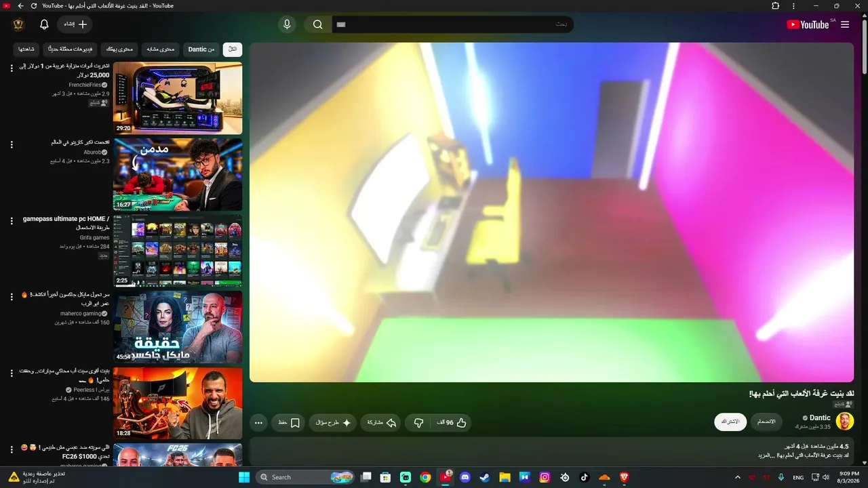Show hidden tray icons chevron

(738, 477)
